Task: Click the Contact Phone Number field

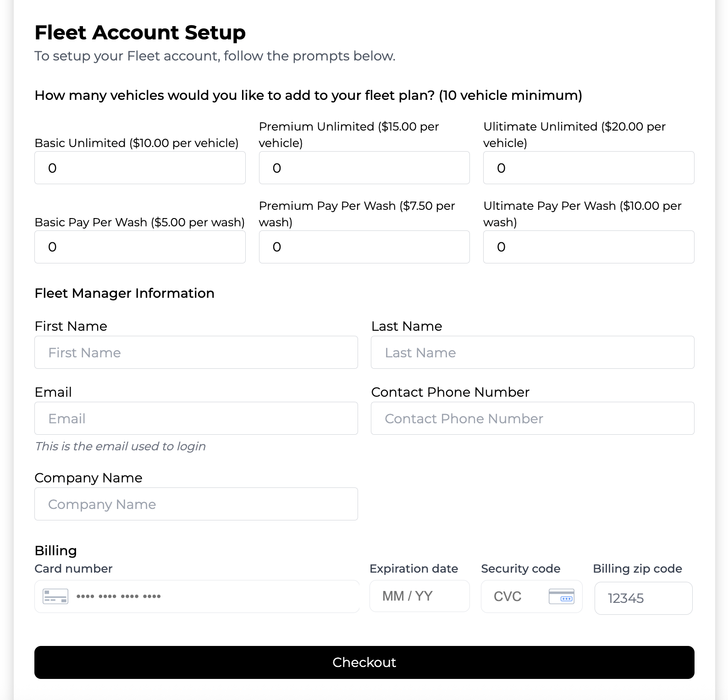Action: (532, 418)
